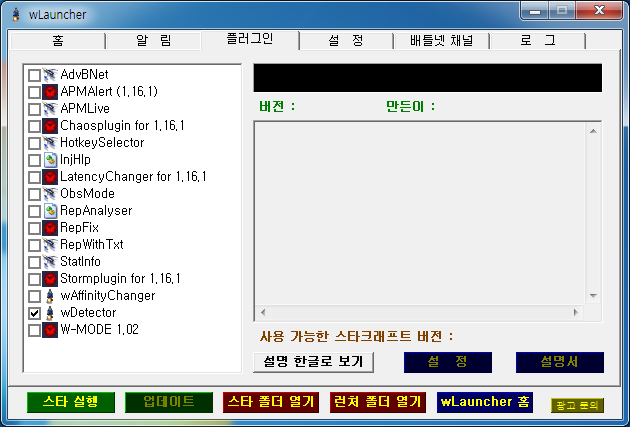
Task: Click the 런처 폴더 열기 button
Action: tap(378, 402)
